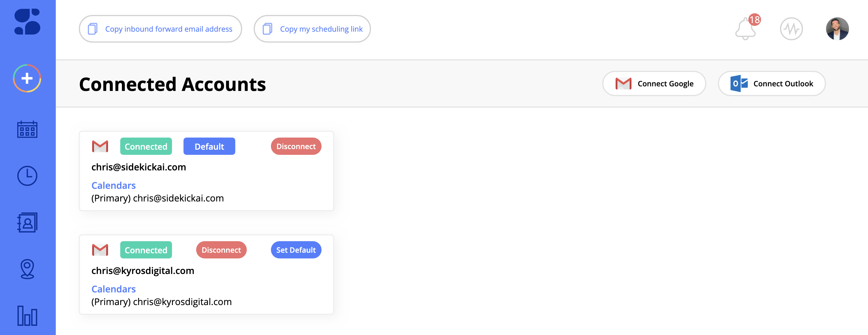This screenshot has height=335, width=868.
Task: Click the Connected Accounts page heading
Action: point(173,84)
